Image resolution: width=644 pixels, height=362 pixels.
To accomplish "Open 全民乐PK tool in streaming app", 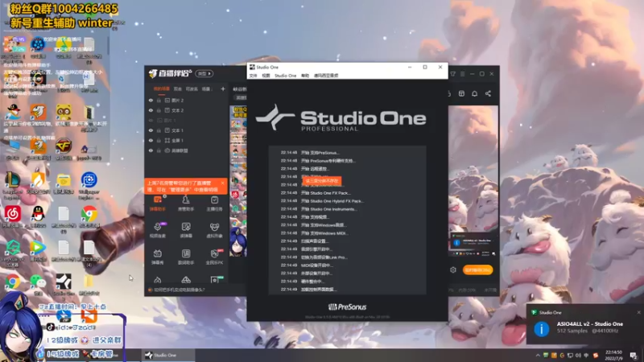I will point(214,257).
